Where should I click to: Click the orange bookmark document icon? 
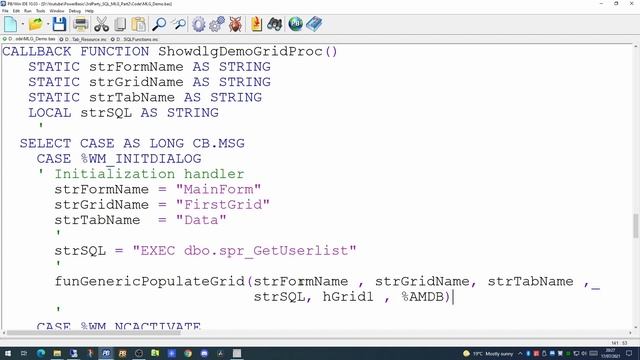pos(256,24)
